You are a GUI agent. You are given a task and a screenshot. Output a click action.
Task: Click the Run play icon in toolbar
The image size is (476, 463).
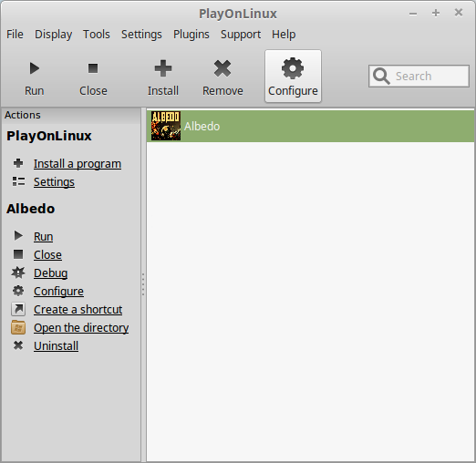tap(35, 68)
